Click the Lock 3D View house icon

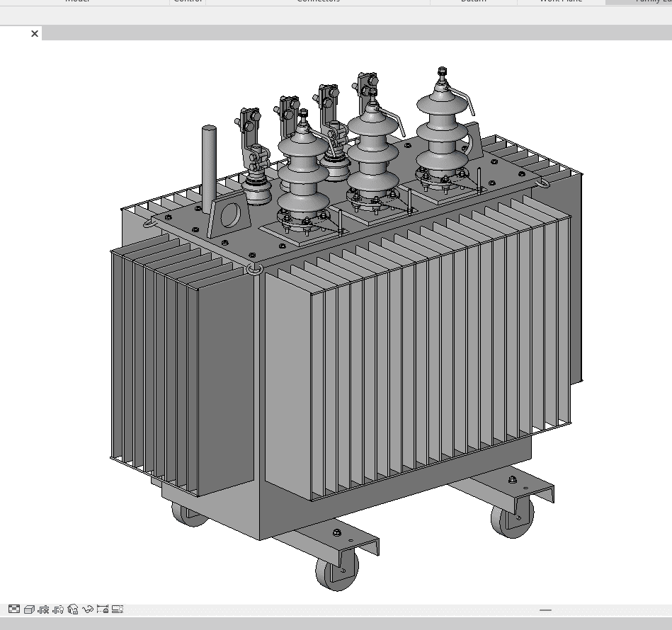pos(74,609)
